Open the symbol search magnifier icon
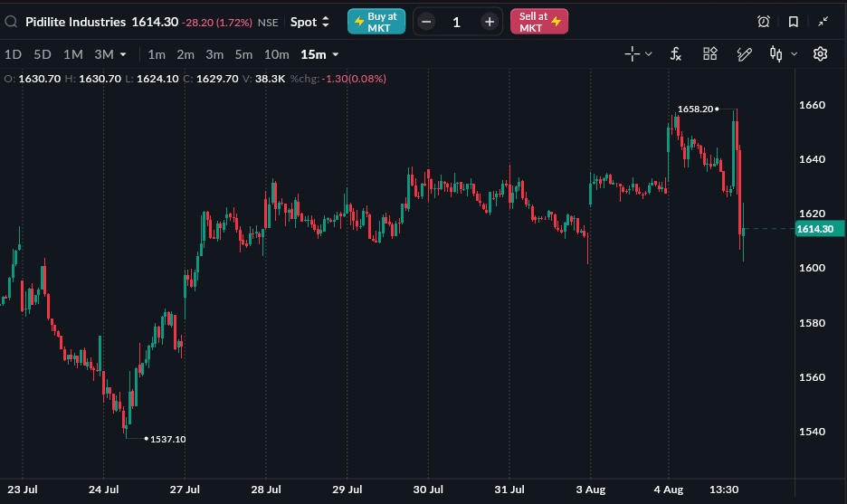Screen dimensions: 847x504 click(11, 22)
